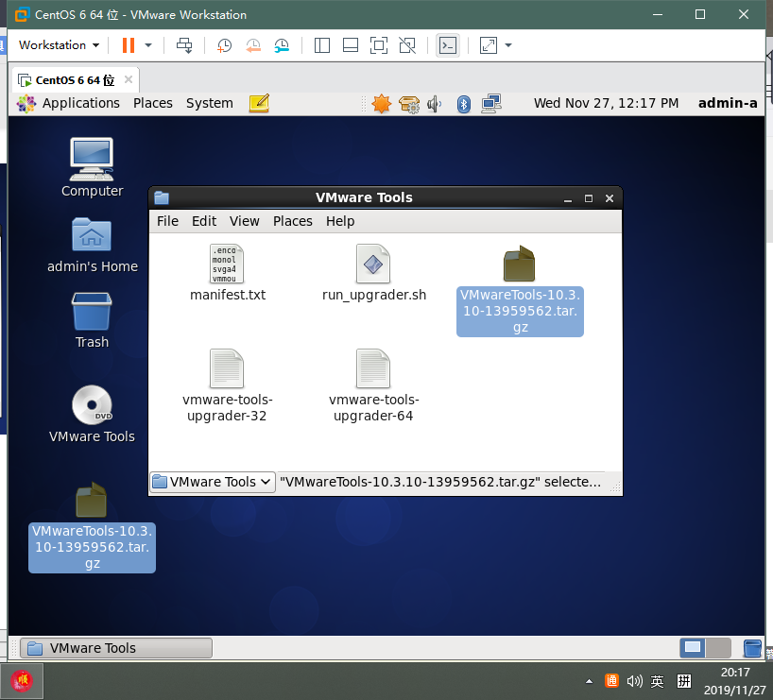Click the package updater tray icon
773x700 pixels.
tap(409, 104)
